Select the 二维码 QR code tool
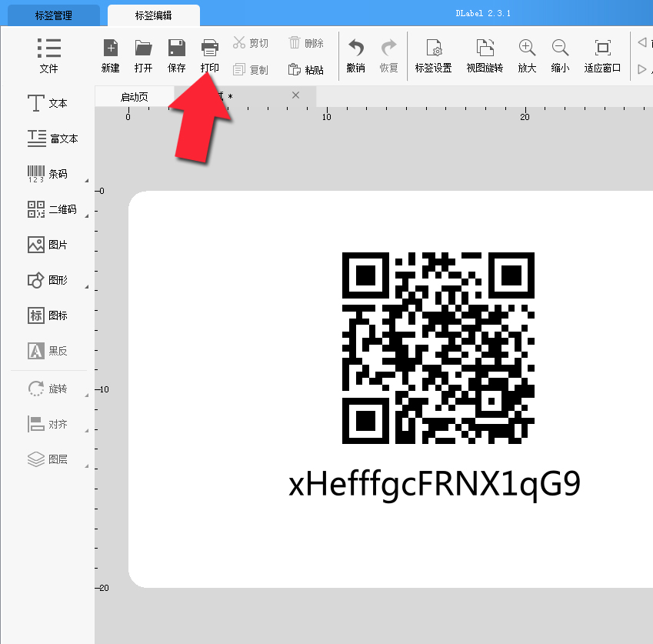653x644 pixels. coord(52,209)
